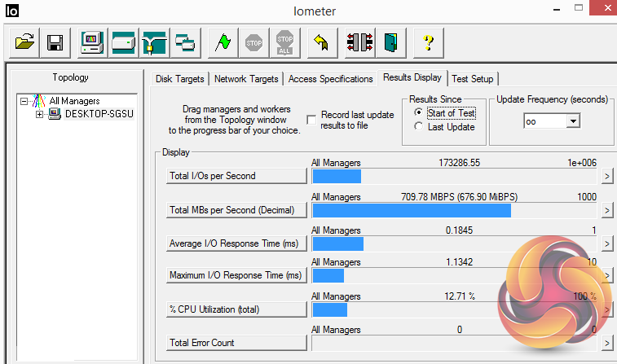Image resolution: width=617 pixels, height=364 pixels.
Task: Click Maximum I/O Response Time (ms) button
Action: [x=236, y=275]
